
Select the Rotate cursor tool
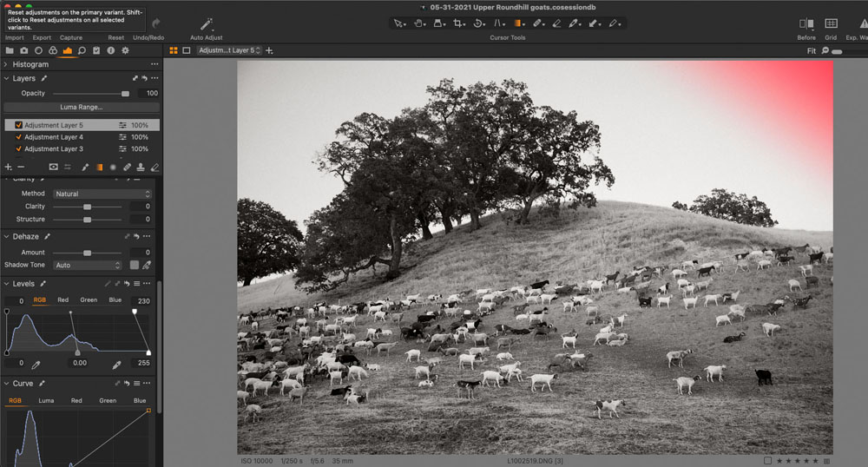point(478,23)
